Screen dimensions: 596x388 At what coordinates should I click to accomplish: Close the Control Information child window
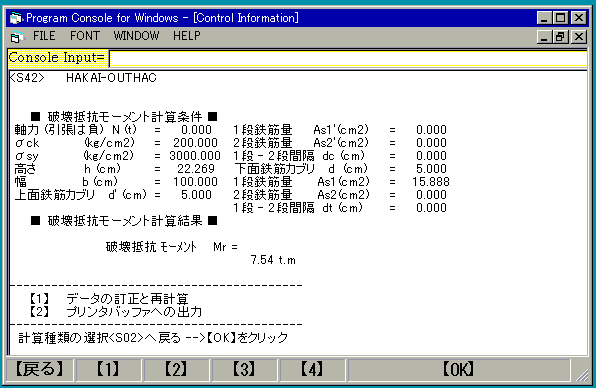(579, 37)
